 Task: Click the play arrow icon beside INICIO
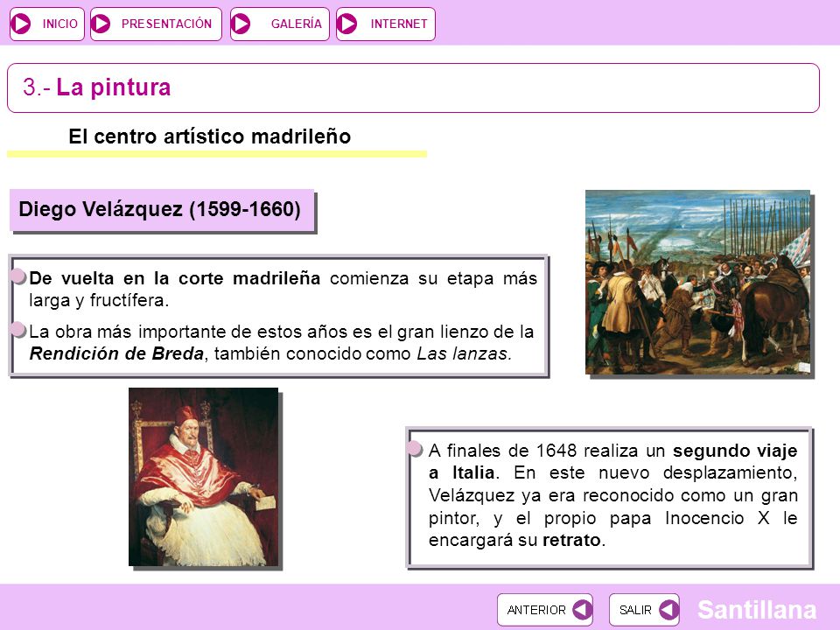21,24
